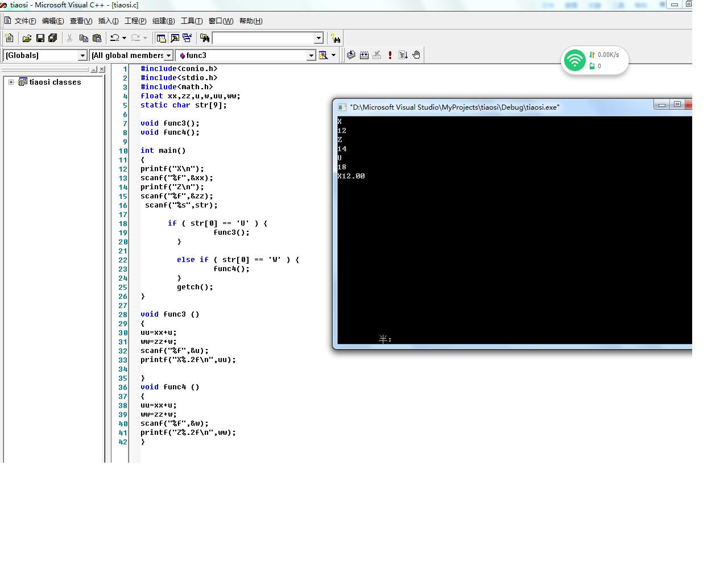Image resolution: width=728 pixels, height=582 pixels.
Task: Open the 编辑(E) menu
Action: [x=53, y=21]
